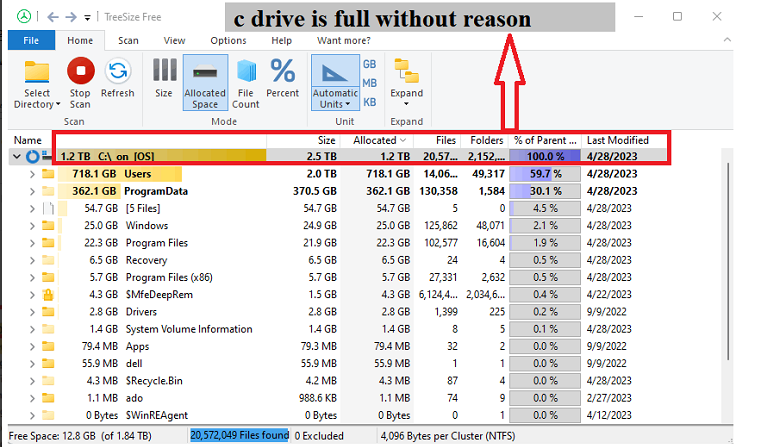Select the Windows folder row
The width and height of the screenshot is (757, 447).
(146, 225)
